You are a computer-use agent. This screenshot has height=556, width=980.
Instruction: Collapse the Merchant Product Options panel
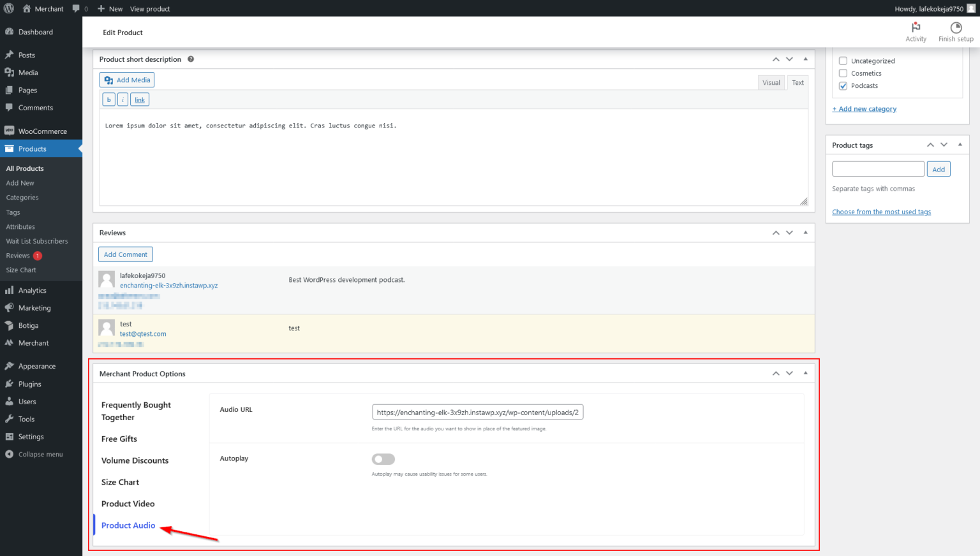point(805,374)
